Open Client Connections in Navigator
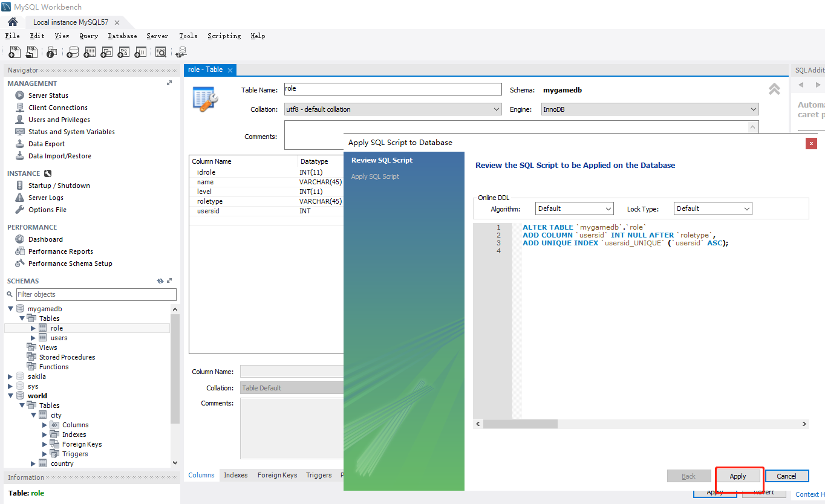Screen dimensions: 825x504 [57, 108]
